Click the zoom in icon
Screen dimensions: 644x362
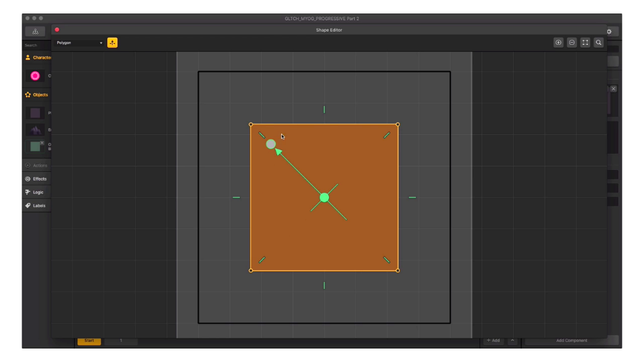558,42
